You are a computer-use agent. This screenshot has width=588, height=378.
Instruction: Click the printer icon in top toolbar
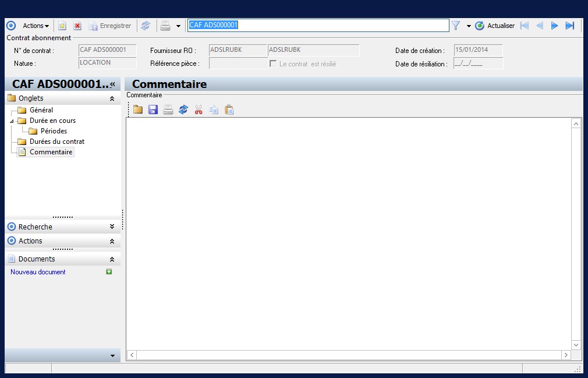point(165,26)
